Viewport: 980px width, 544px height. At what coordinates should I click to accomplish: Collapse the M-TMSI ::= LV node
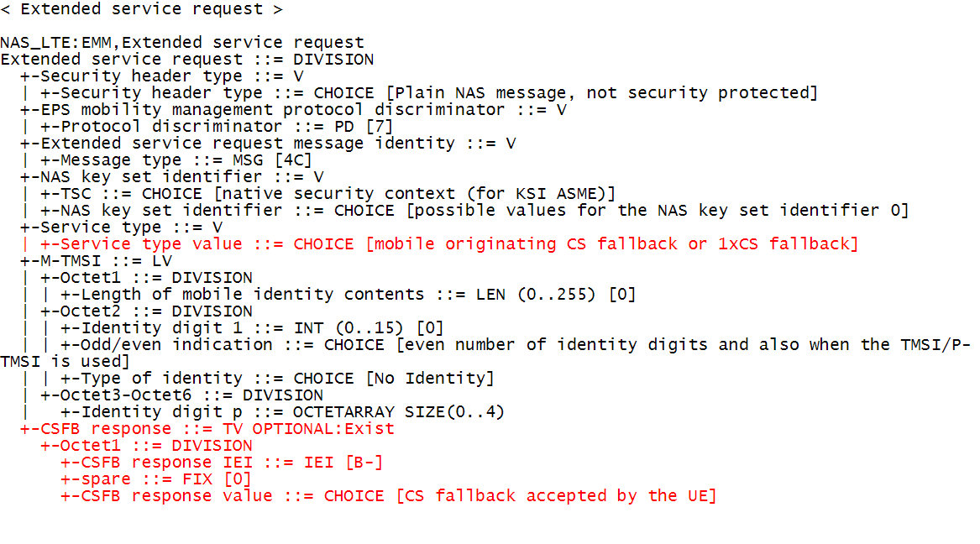[x=97, y=261]
